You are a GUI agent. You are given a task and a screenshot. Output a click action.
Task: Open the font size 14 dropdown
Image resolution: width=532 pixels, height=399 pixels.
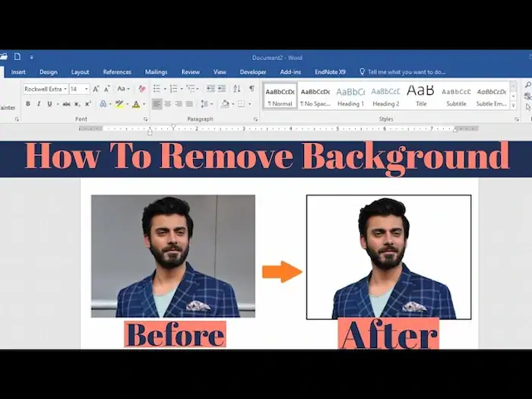(x=86, y=89)
